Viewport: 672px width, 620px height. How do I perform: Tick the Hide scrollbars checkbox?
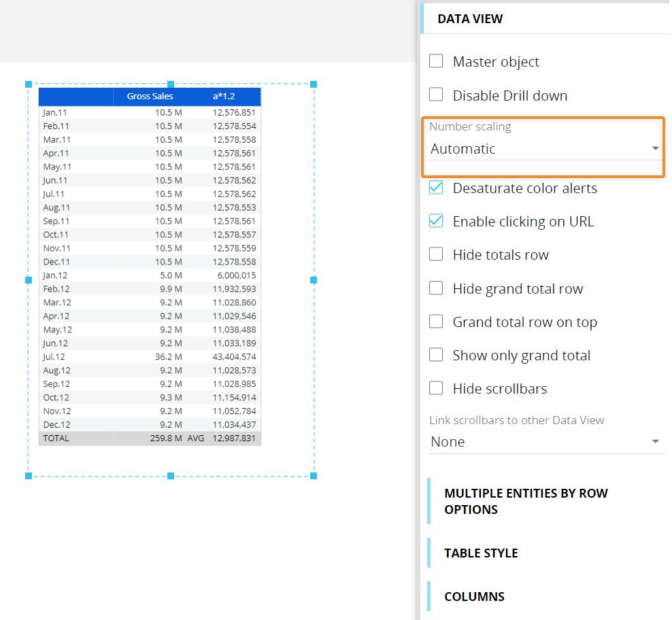click(x=436, y=388)
